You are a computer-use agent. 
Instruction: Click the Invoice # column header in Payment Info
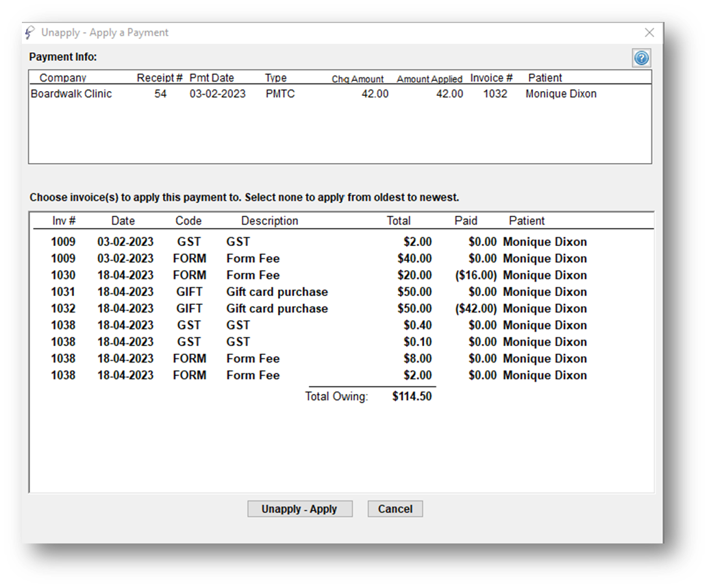tap(492, 78)
